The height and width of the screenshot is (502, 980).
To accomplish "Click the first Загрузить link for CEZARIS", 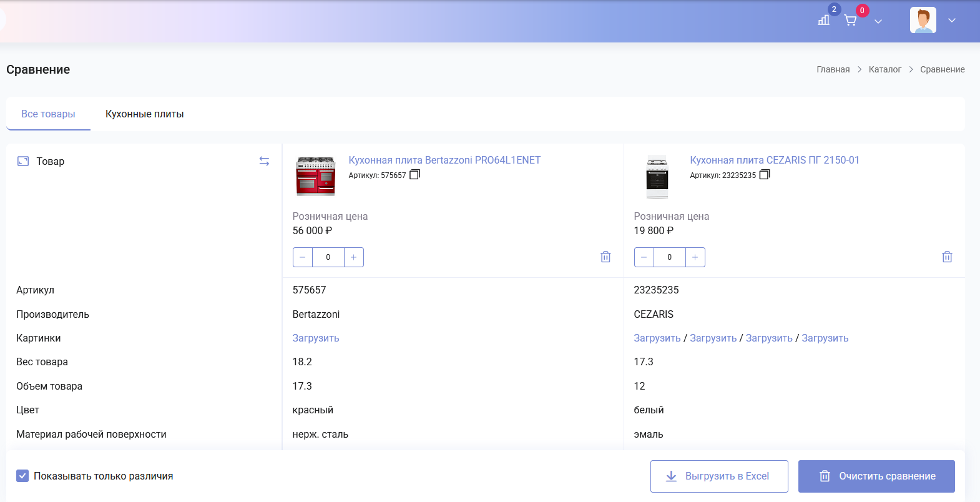I will 657,338.
